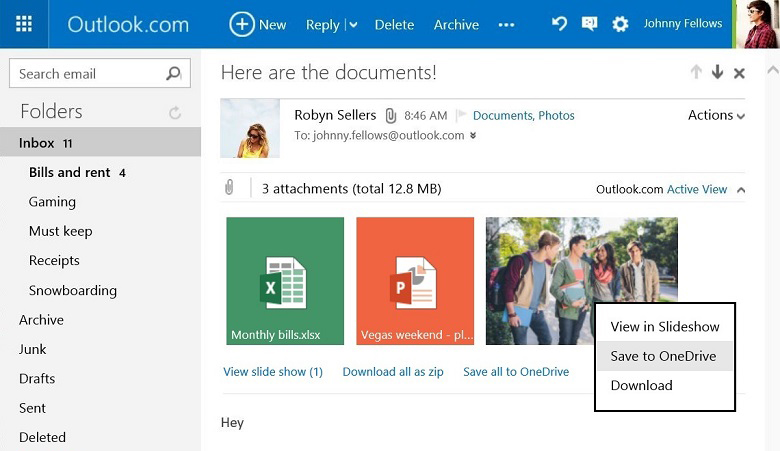
Task: Choose View in Slideshow from context menu
Action: coord(665,327)
